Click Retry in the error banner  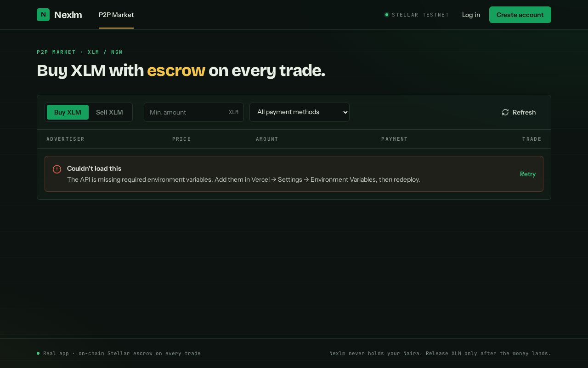click(x=528, y=174)
